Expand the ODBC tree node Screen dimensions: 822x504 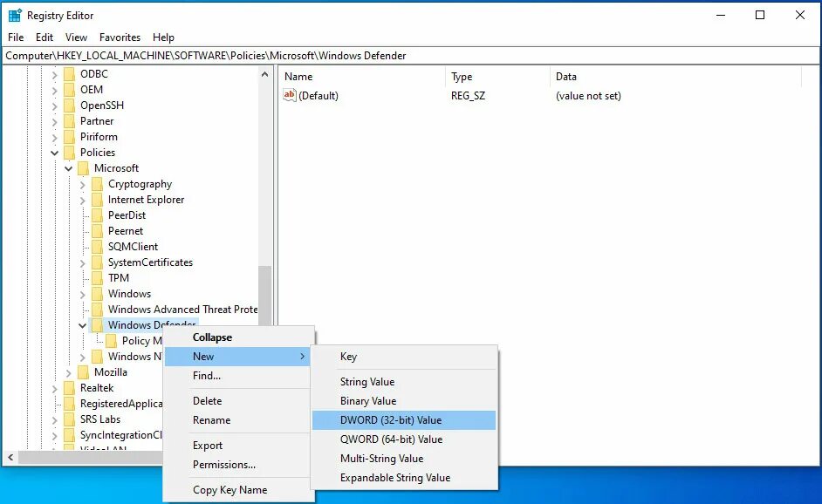[54, 75]
